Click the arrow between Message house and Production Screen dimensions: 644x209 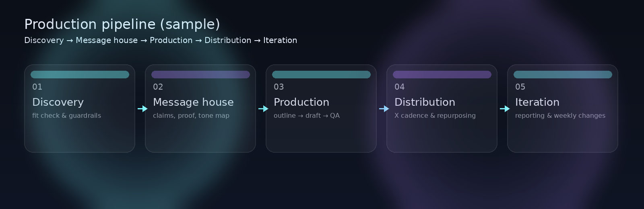263,109
